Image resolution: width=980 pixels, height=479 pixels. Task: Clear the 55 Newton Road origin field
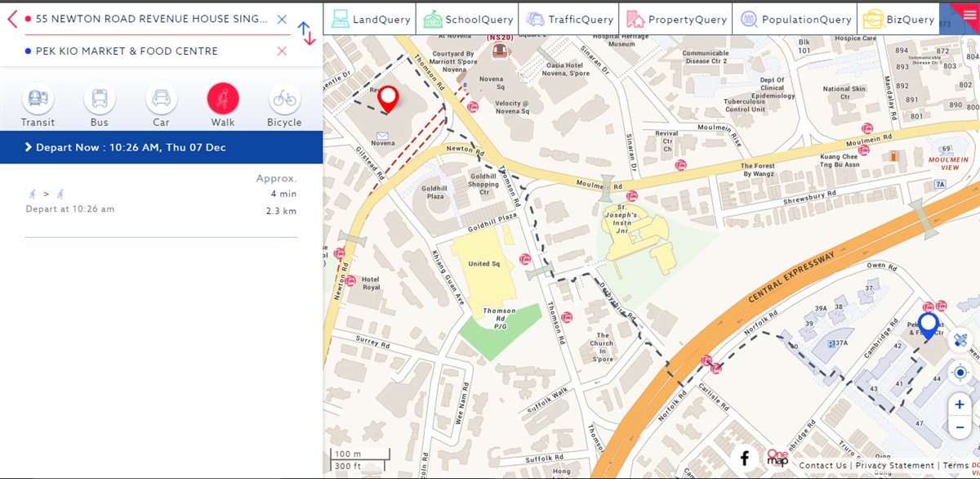click(282, 19)
